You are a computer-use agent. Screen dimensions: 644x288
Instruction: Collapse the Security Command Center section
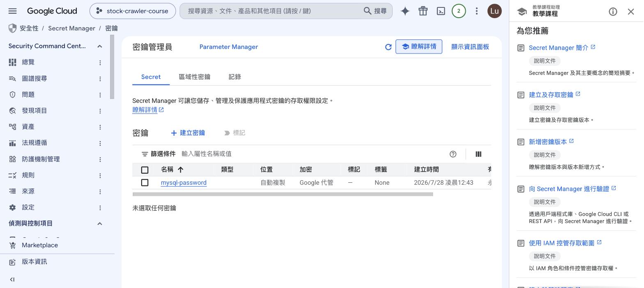[x=99, y=46]
